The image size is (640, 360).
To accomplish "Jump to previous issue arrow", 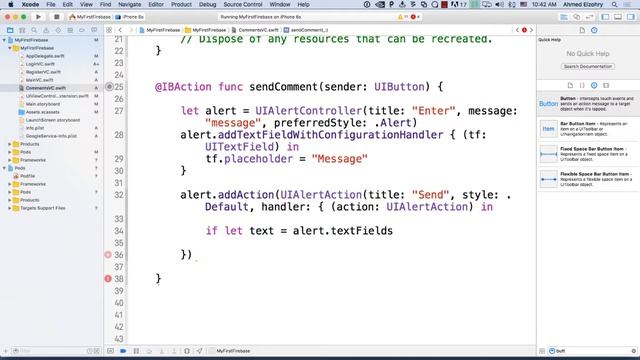I will 517,30.
